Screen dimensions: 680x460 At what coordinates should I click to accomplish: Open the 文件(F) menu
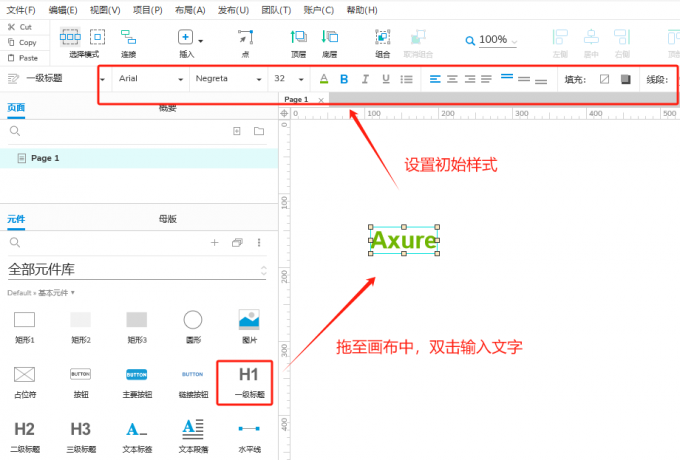coord(21,10)
